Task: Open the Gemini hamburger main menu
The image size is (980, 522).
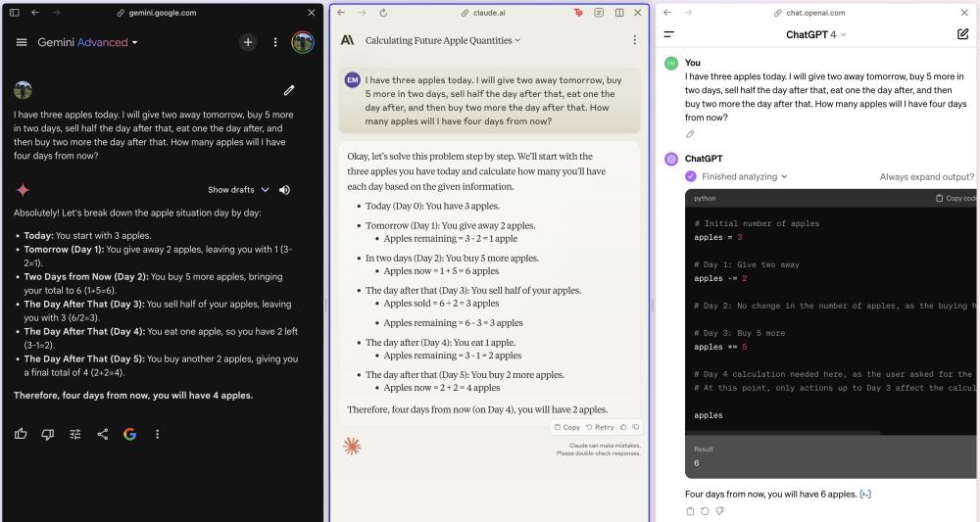Action: [x=22, y=43]
